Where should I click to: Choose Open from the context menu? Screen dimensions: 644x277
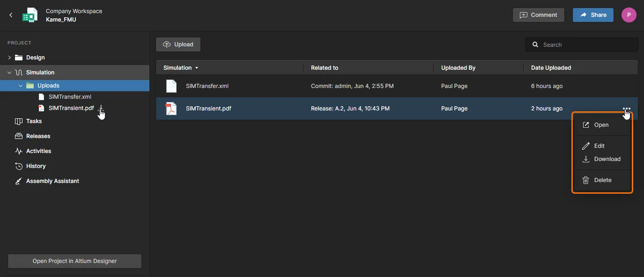tap(601, 125)
